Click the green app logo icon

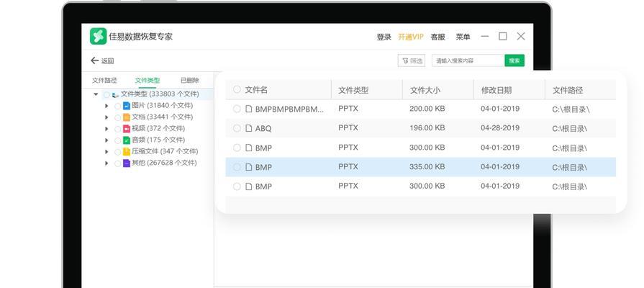[98, 36]
